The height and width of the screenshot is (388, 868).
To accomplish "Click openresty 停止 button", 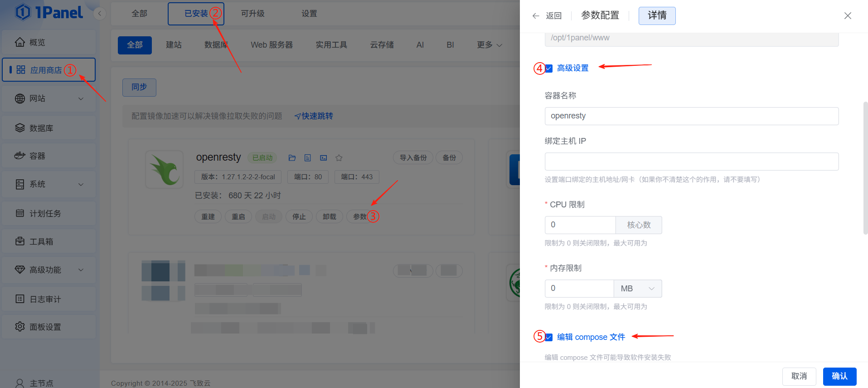I will (299, 216).
